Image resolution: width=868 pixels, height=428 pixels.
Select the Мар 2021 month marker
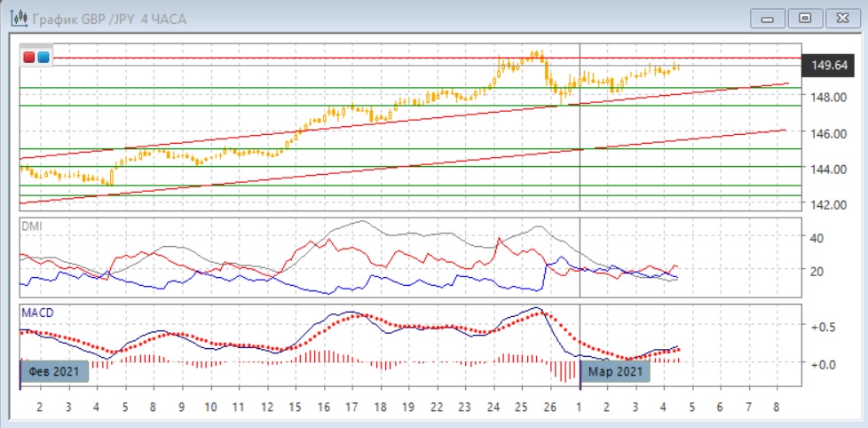(x=615, y=371)
